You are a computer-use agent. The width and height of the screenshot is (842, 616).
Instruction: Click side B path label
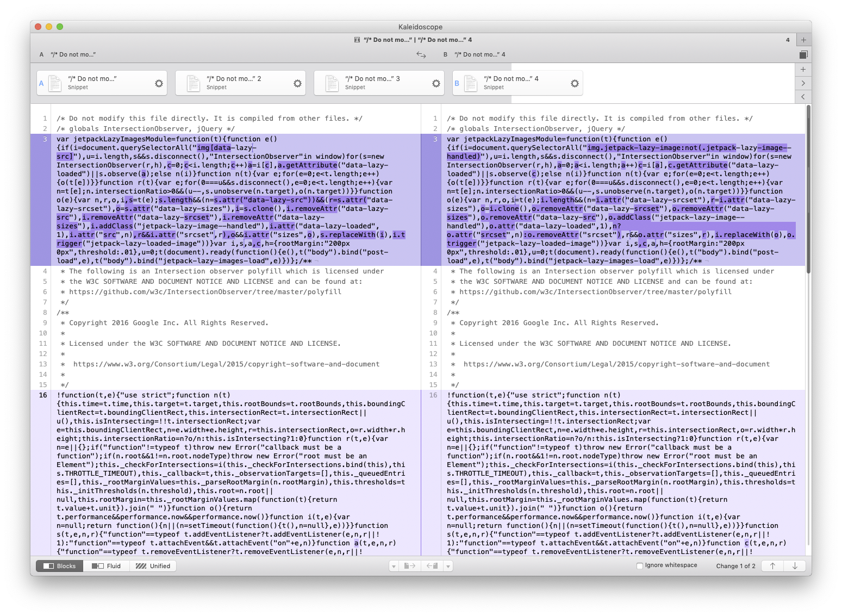[480, 54]
